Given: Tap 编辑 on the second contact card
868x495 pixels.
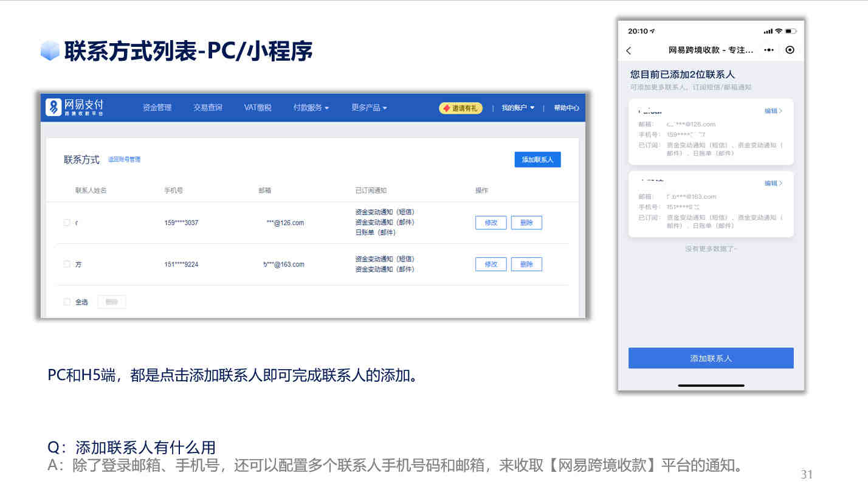Looking at the screenshot, I should tap(773, 184).
